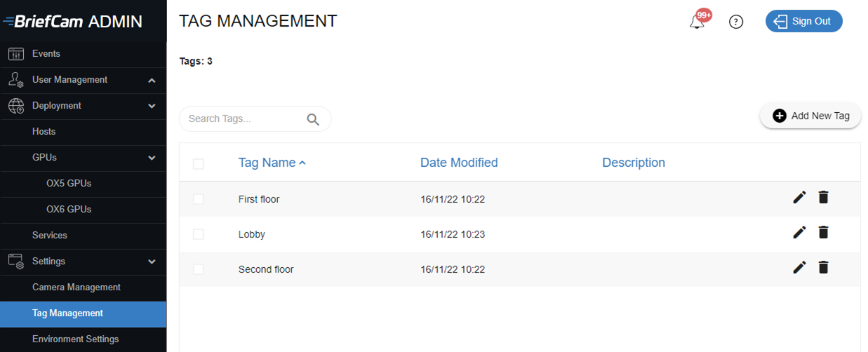This screenshot has width=868, height=352.
Task: Click the Deployment label
Action: click(57, 106)
